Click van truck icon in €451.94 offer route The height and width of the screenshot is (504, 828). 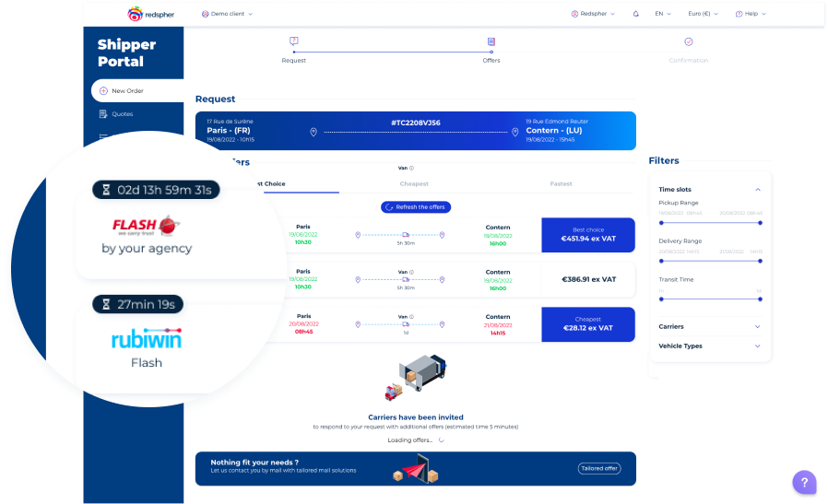tap(406, 234)
